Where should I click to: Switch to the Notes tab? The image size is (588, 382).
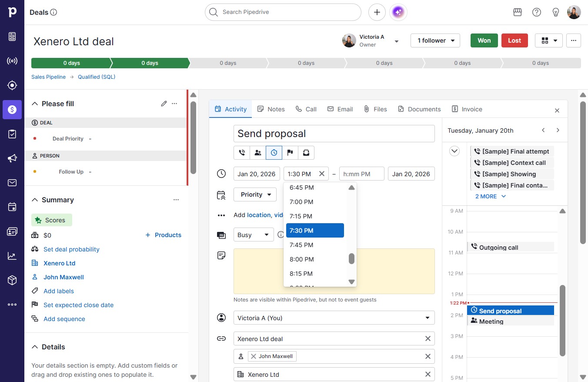[x=271, y=109]
